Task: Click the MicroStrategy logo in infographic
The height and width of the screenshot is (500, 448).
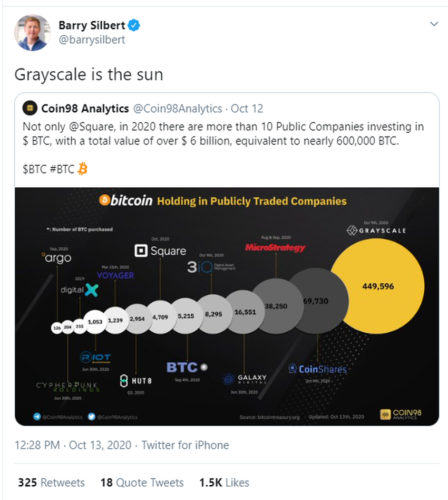Action: [x=275, y=247]
